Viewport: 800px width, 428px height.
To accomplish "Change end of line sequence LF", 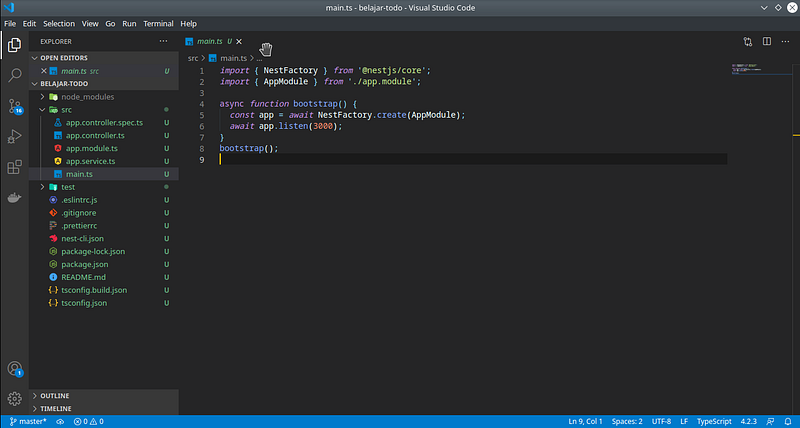I will point(684,421).
